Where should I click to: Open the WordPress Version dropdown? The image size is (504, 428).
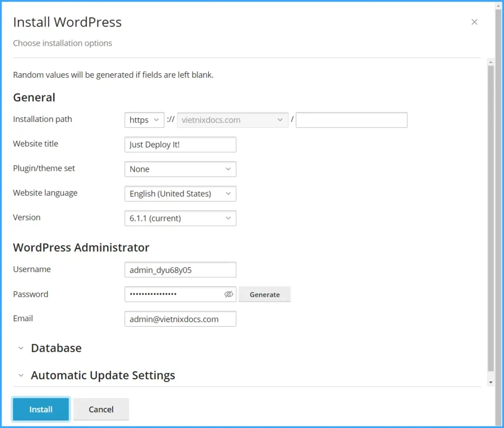pyautogui.click(x=180, y=218)
